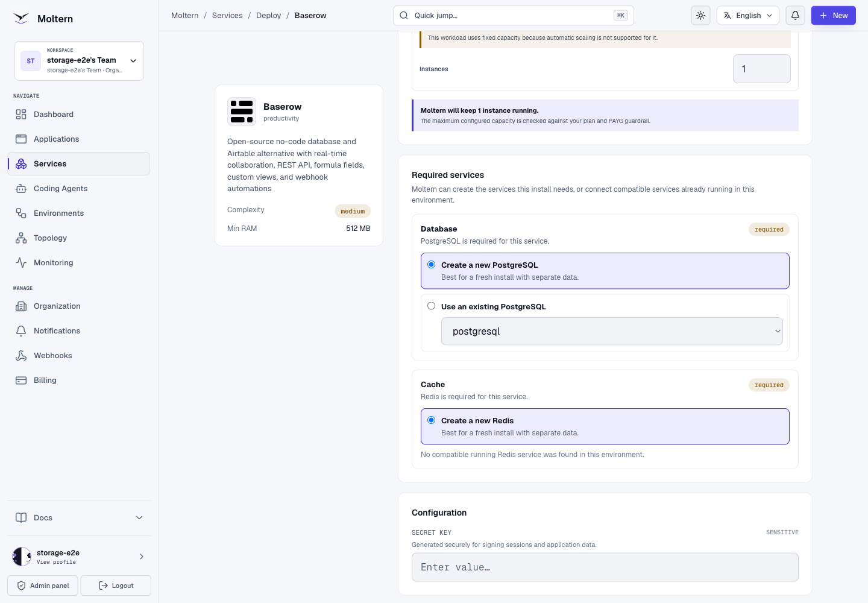Click the Topology diagram icon
The height and width of the screenshot is (603, 868).
point(21,238)
